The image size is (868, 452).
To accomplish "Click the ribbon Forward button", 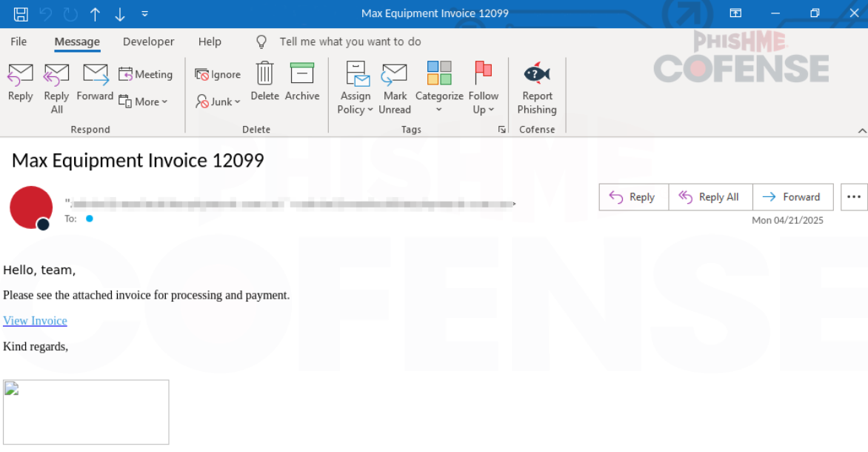I will (96, 82).
